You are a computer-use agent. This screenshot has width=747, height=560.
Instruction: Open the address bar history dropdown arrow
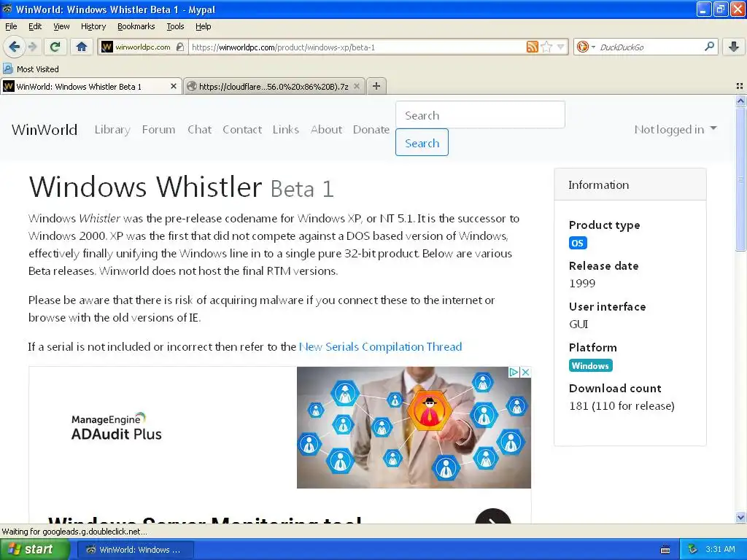pyautogui.click(x=561, y=47)
